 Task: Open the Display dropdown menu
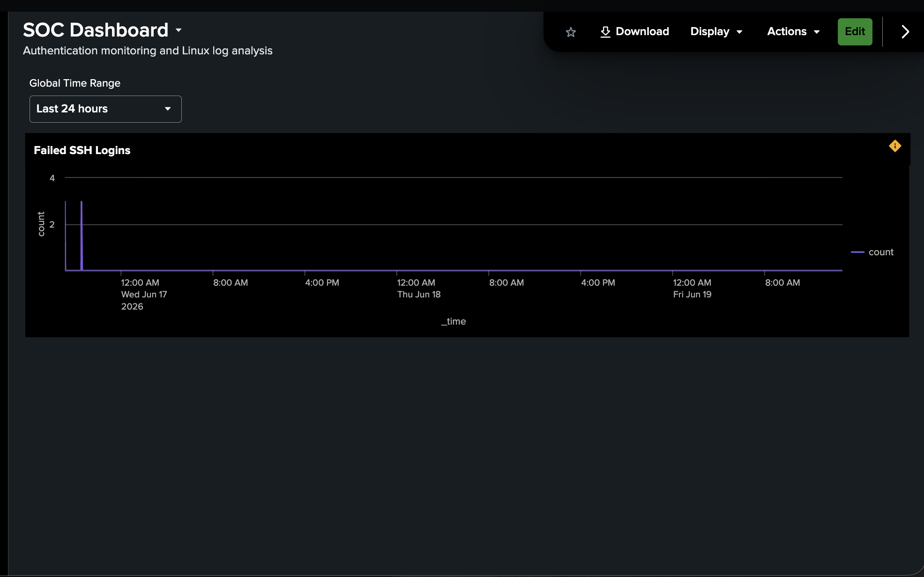tap(716, 32)
